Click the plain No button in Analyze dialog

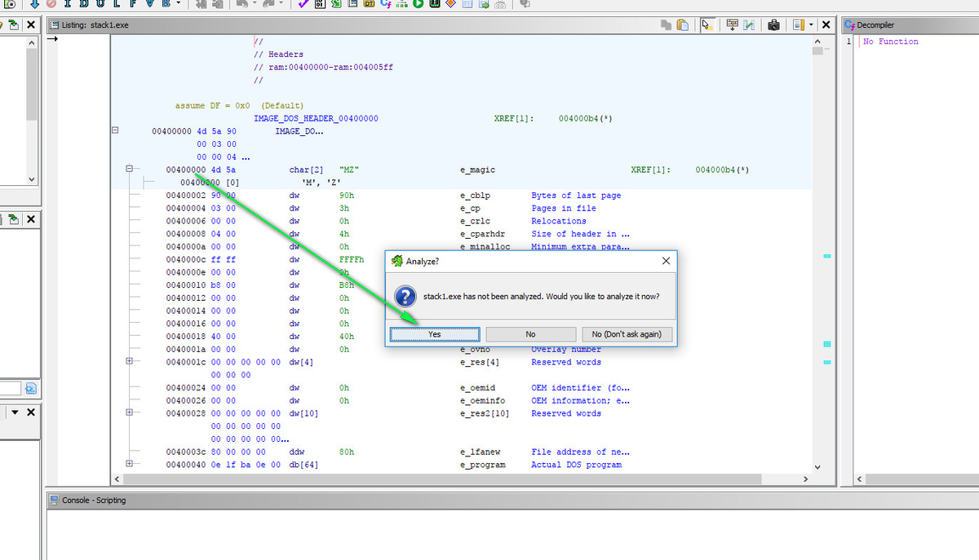pos(530,334)
